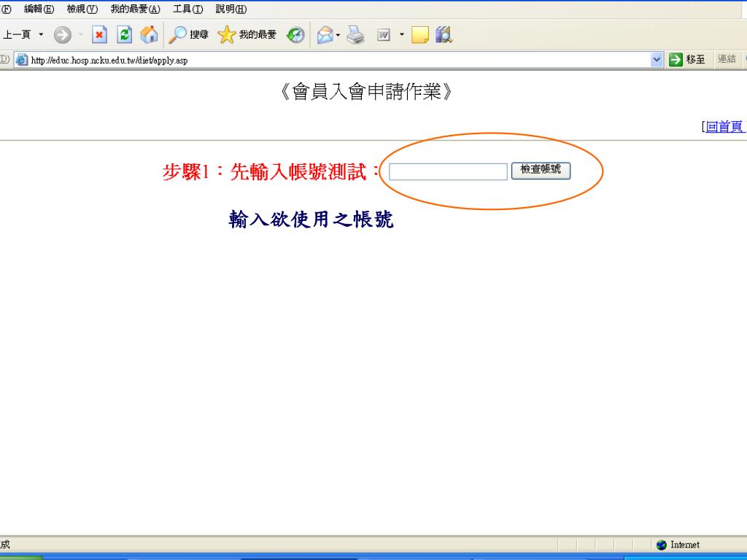Image resolution: width=747 pixels, height=560 pixels.
Task: Click the Edit with Word icon
Action: [x=384, y=34]
